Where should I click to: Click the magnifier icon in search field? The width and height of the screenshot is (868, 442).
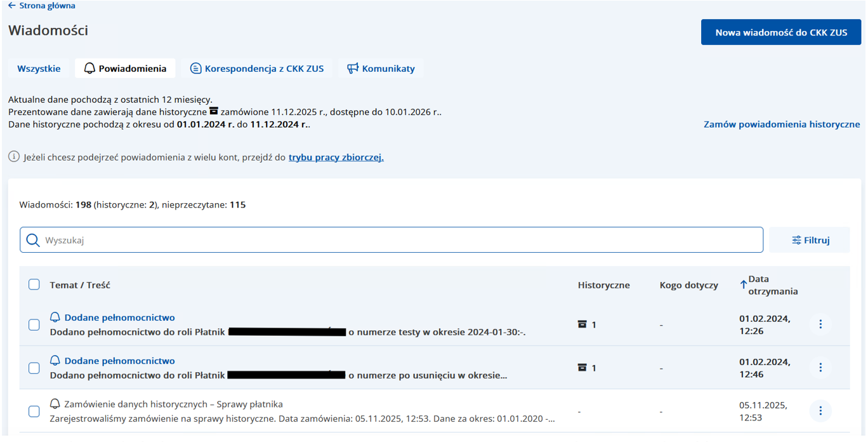[33, 240]
